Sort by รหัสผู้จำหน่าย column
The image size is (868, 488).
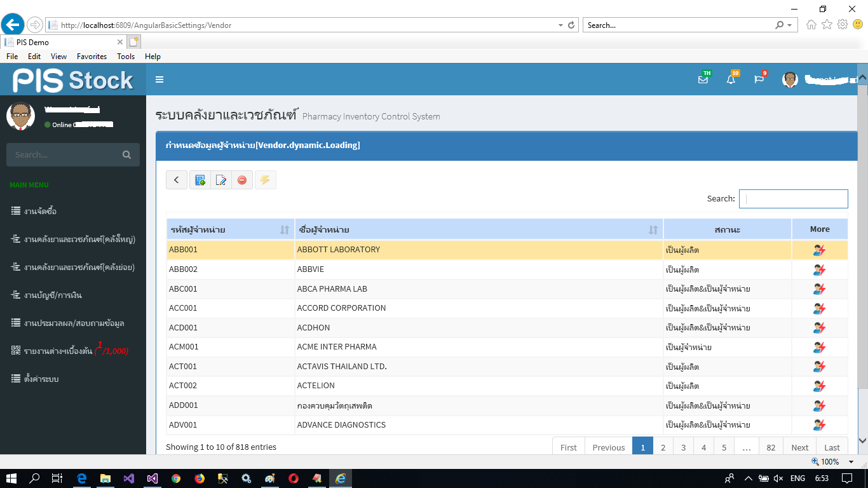(x=230, y=229)
